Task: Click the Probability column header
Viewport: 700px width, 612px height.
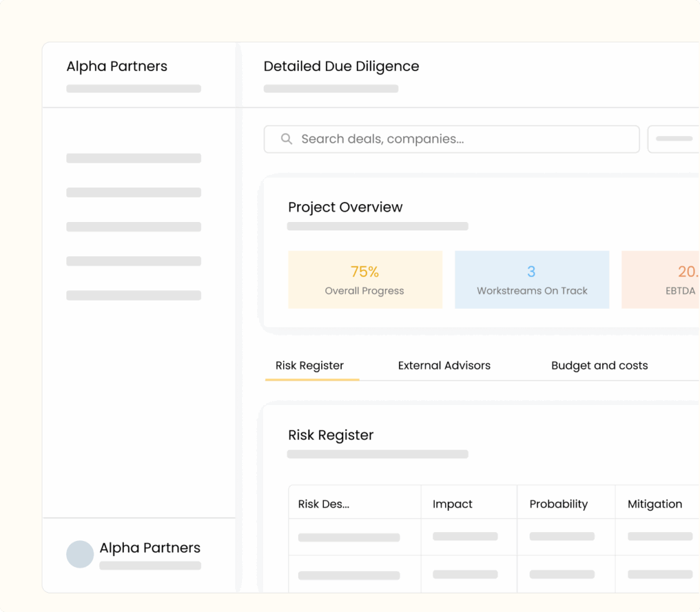Action: [558, 504]
